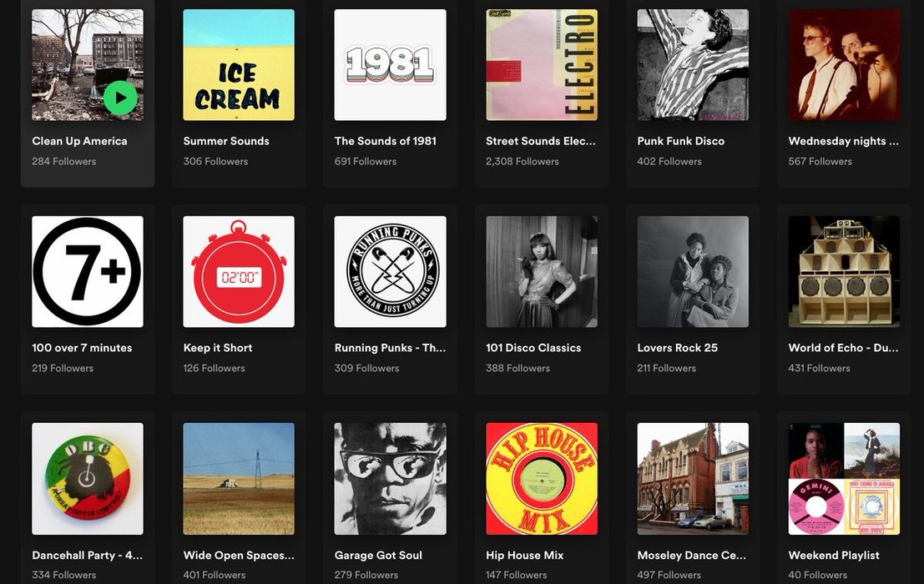The image size is (924, 584).
Task: Click the Garage Got Soul title
Action: 378,555
